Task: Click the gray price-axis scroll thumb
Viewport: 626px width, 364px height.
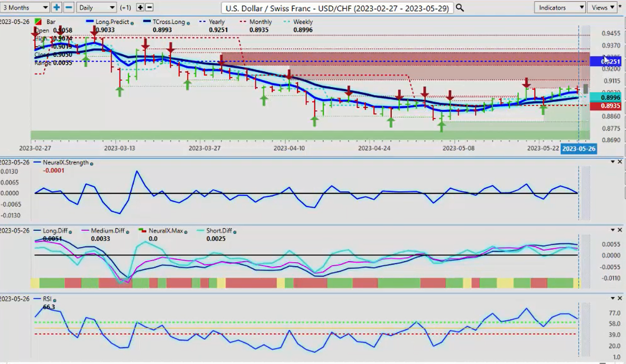Action: (x=585, y=89)
